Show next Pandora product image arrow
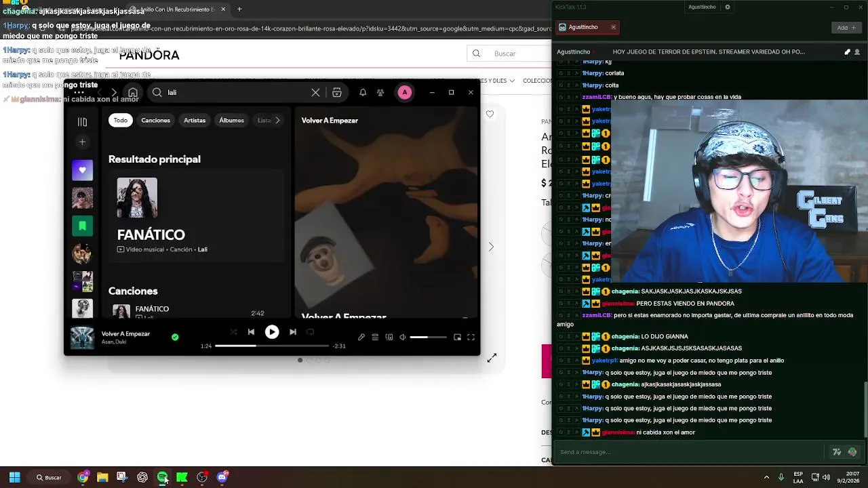The width and height of the screenshot is (868, 488). (x=491, y=247)
